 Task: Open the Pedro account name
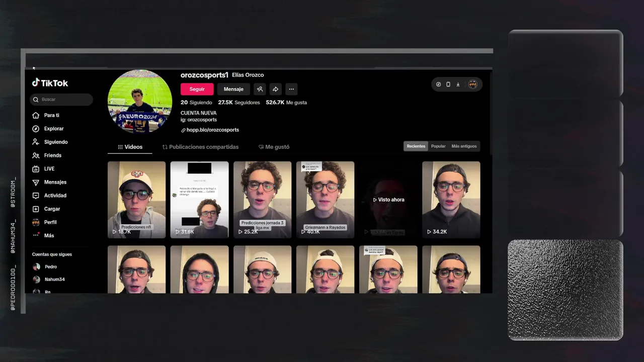coord(51,267)
